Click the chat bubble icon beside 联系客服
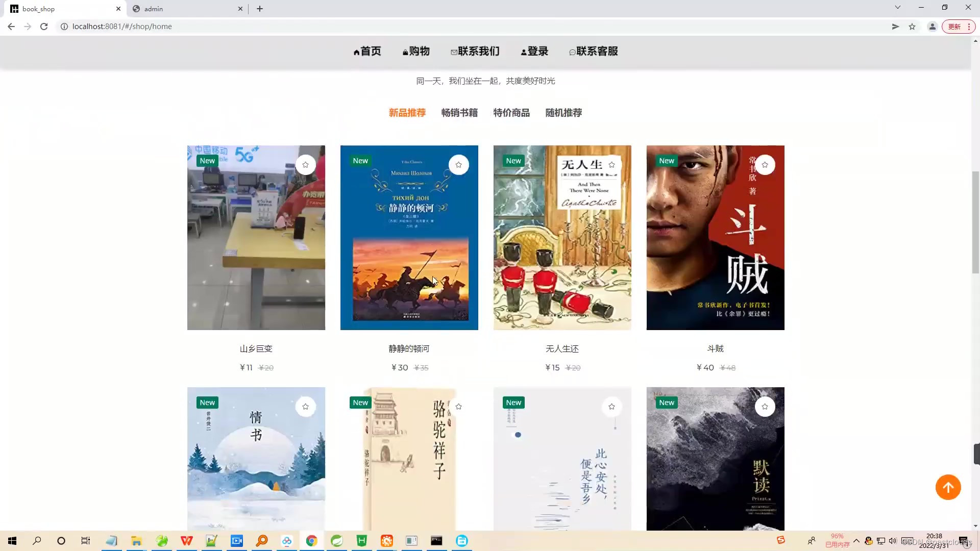Image resolution: width=980 pixels, height=551 pixels. (x=572, y=52)
